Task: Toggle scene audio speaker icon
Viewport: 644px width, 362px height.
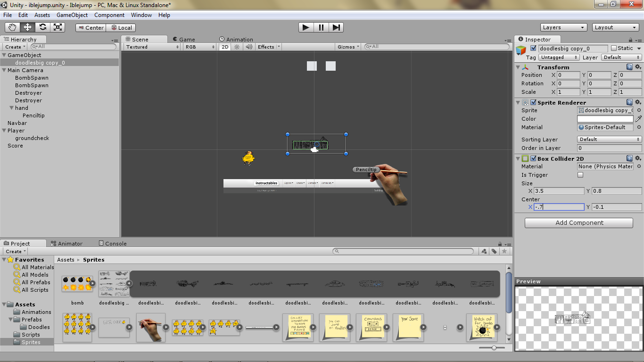Action: 248,47
